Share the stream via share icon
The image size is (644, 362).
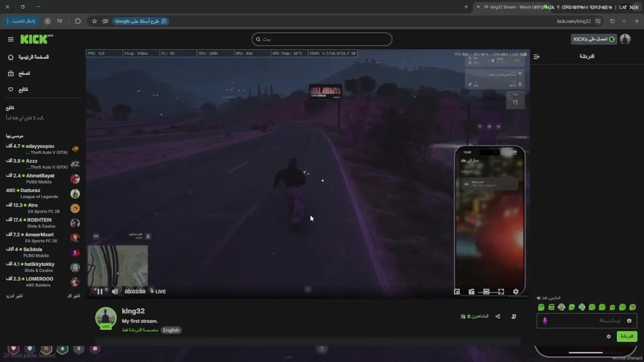[498, 317]
